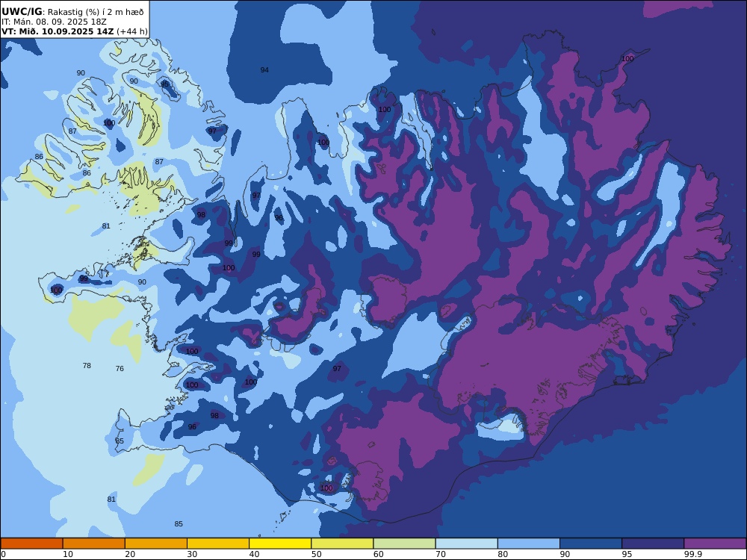
Task: Click the legend tick label '10'
Action: point(68,554)
